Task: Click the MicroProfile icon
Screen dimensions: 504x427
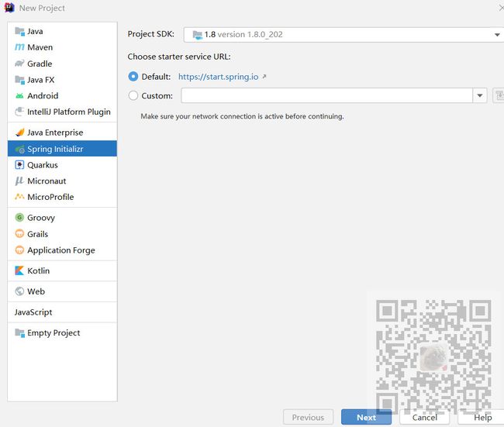Action: tap(19, 197)
